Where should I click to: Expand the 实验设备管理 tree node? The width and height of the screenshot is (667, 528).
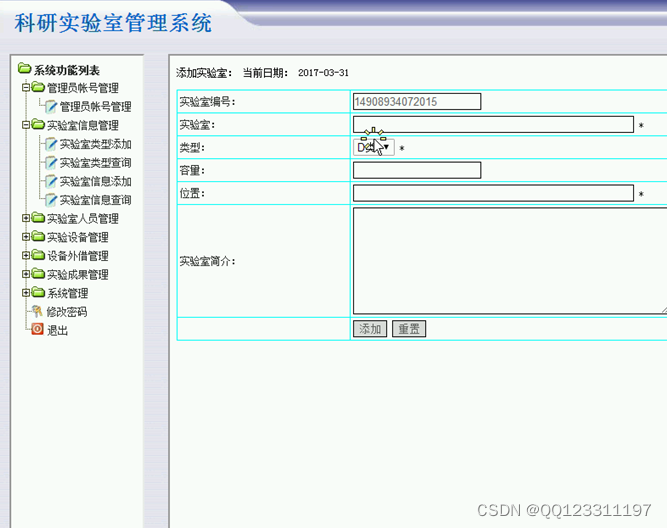(26, 237)
